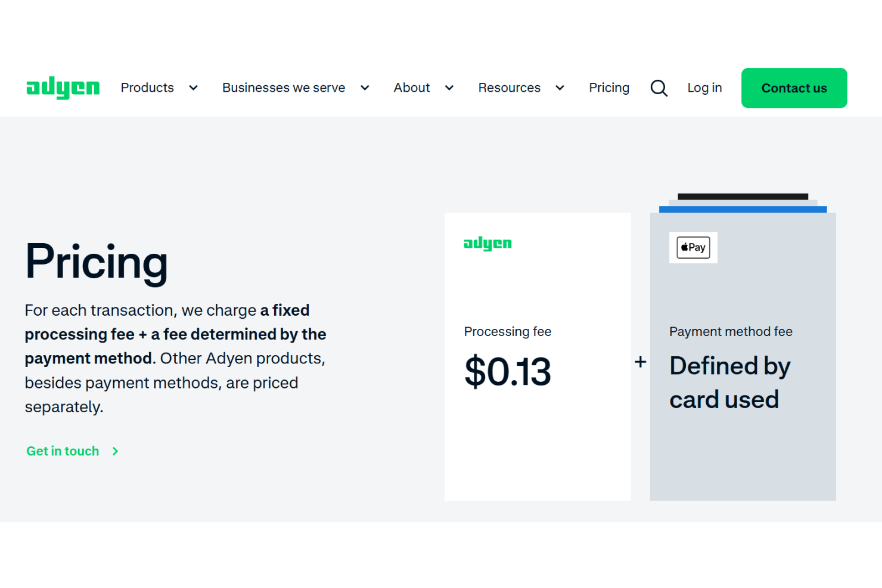Viewport: 882px width, 588px height.
Task: Open the Businesses we serve menu
Action: click(x=284, y=88)
